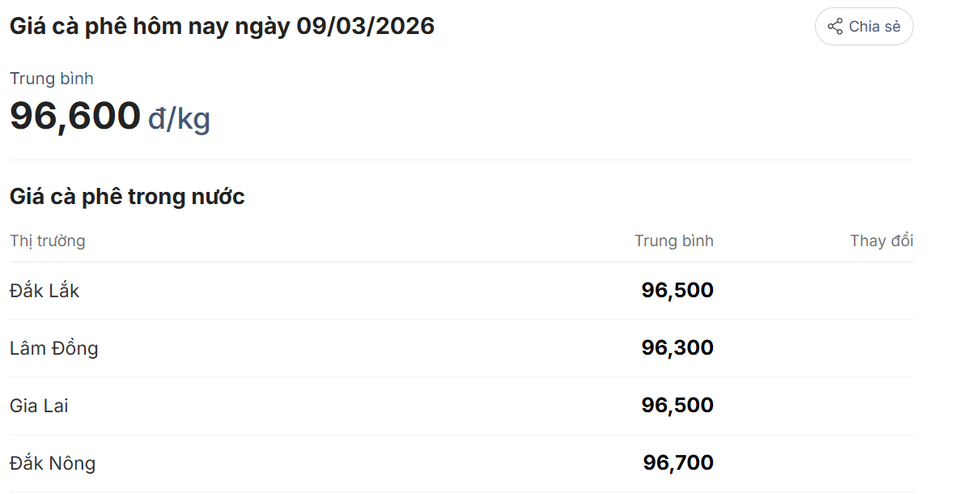Viewport: 980px width, 494px height.
Task: Click the 'Giá cà phê hôm nay' title
Action: (x=150, y=26)
